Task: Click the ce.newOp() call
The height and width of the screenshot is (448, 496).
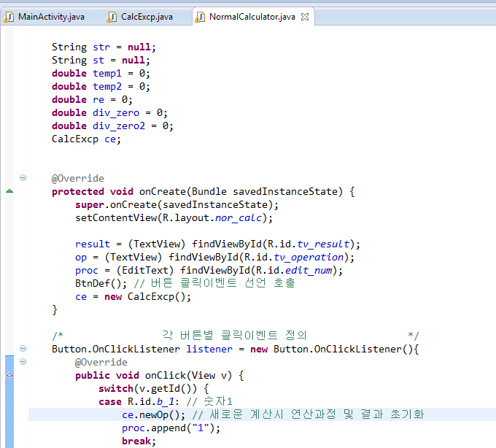Action: click(154, 414)
